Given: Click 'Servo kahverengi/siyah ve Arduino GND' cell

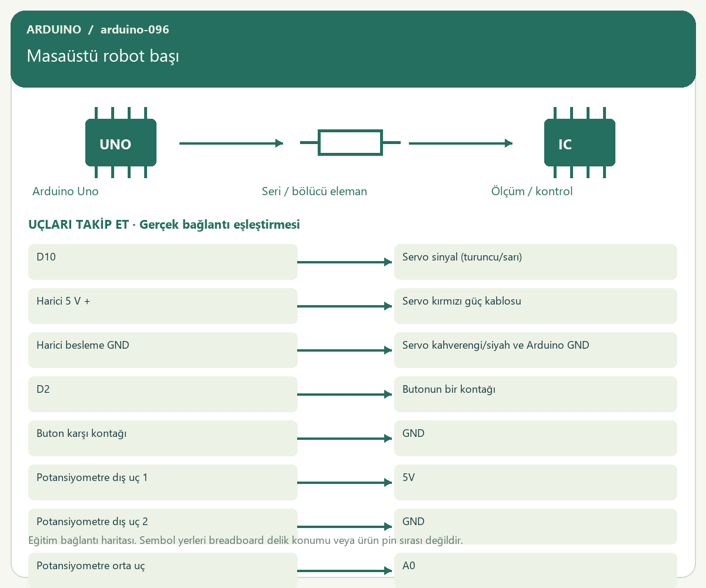Looking at the screenshot, I should point(535,350).
